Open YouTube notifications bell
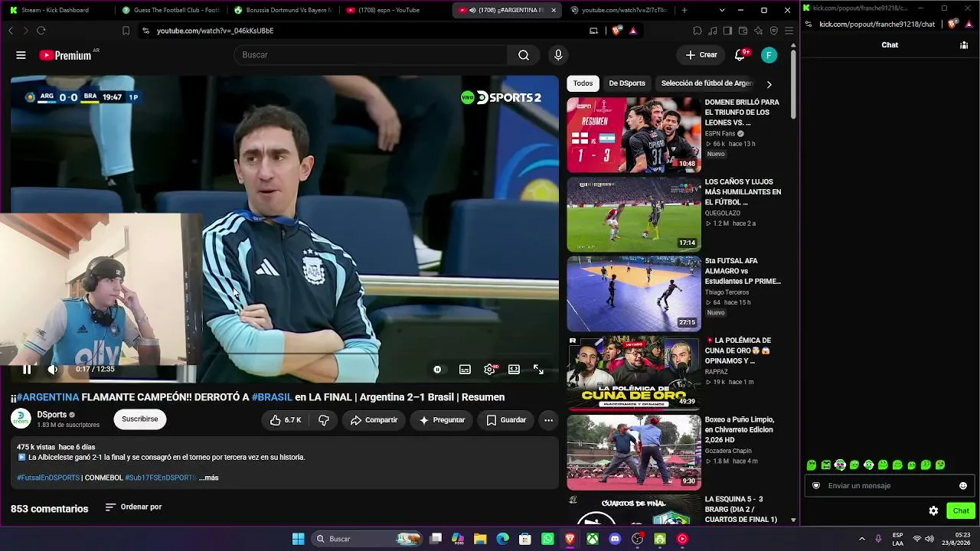Screen dimensions: 980x551 point(740,55)
